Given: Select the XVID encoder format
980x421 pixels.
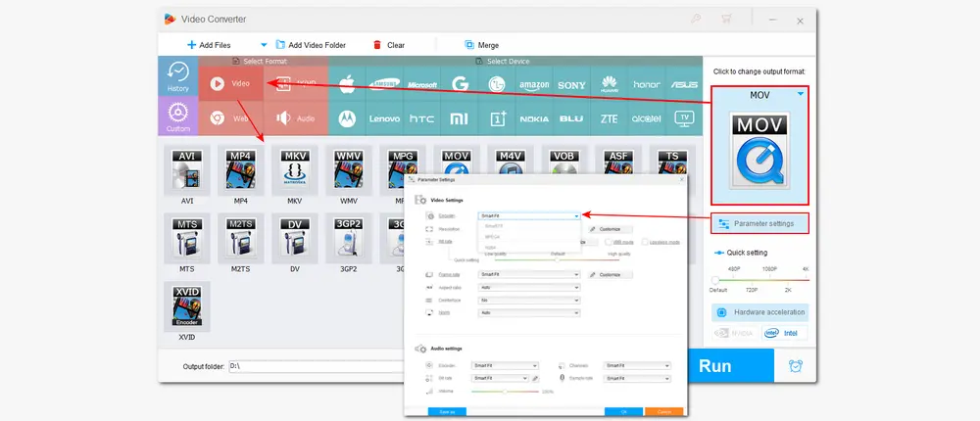Looking at the screenshot, I should click(x=187, y=306).
